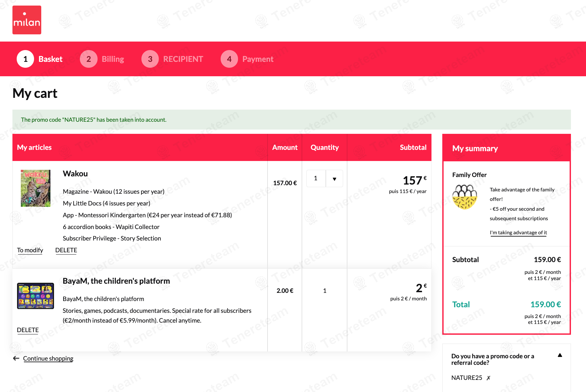Click the Wakou product title
Viewport: 586px width, 392px height.
pyautogui.click(x=75, y=174)
